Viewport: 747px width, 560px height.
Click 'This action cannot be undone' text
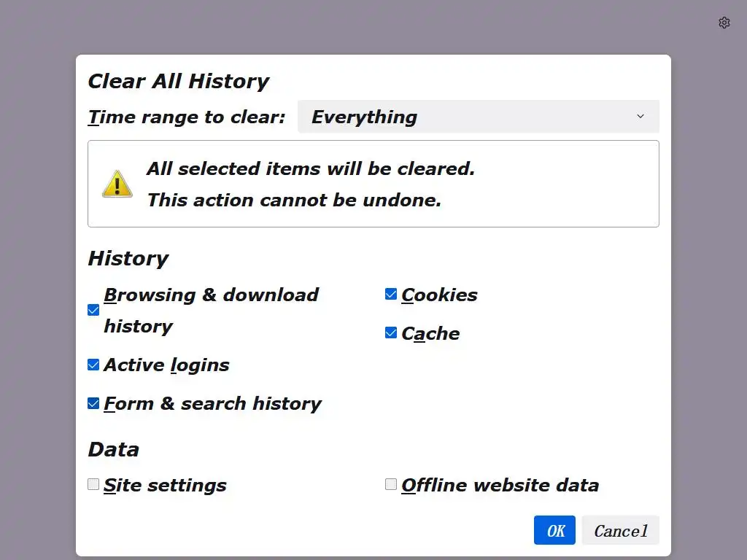tap(294, 200)
